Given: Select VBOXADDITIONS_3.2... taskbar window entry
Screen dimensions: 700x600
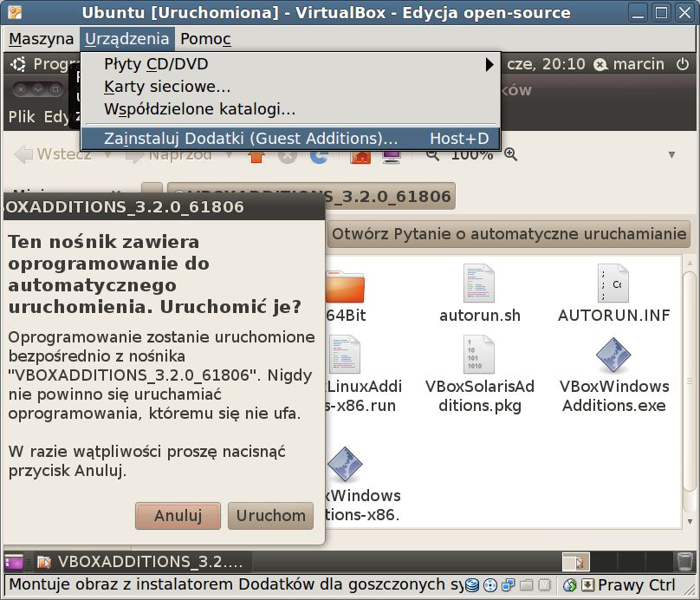Looking at the screenshot, I should [140, 562].
